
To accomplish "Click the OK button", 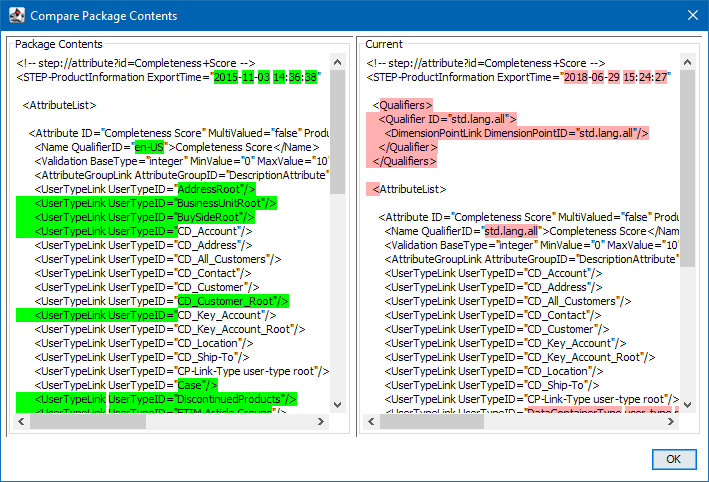I will [x=674, y=459].
